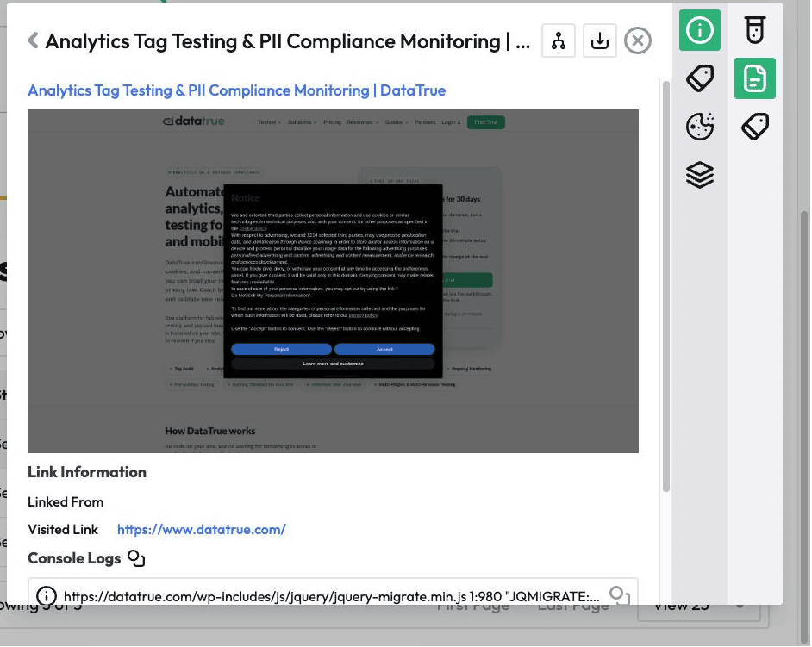Select the green info tab icon
This screenshot has height=647, width=812.
click(x=700, y=30)
